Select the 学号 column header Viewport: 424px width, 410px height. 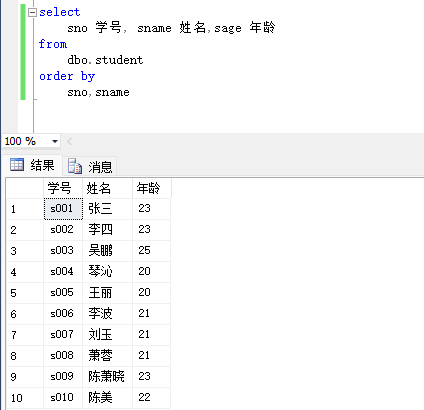pyautogui.click(x=63, y=188)
